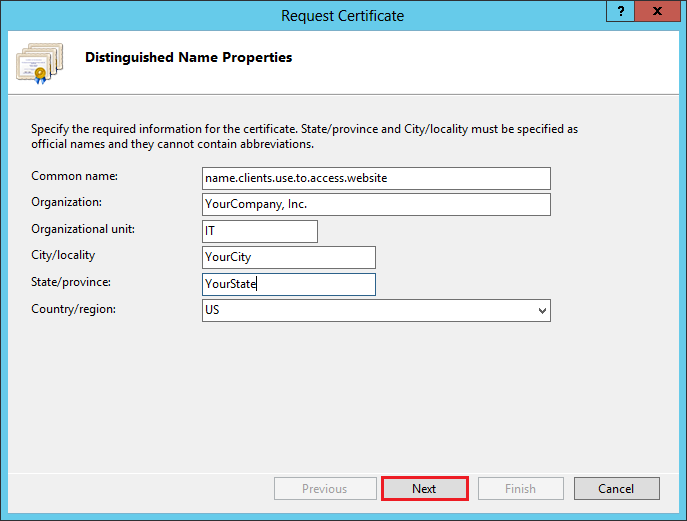Place cursor in State/province field
Viewport: 687px width, 521px height.
click(x=288, y=285)
